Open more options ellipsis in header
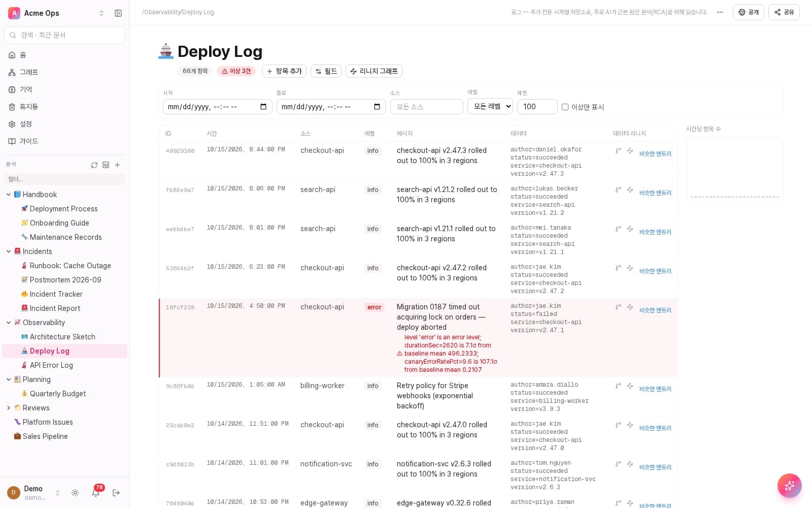Screen dimensions: 812x508 pos(720,12)
